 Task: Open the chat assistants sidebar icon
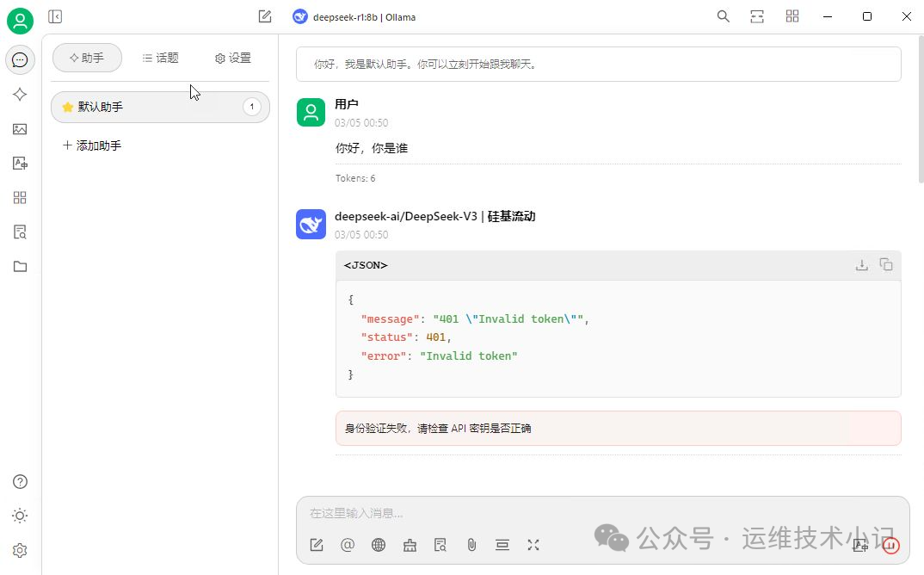tap(20, 59)
